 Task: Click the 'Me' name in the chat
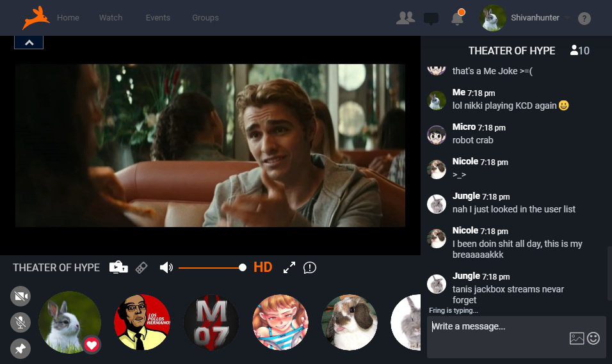pos(458,92)
